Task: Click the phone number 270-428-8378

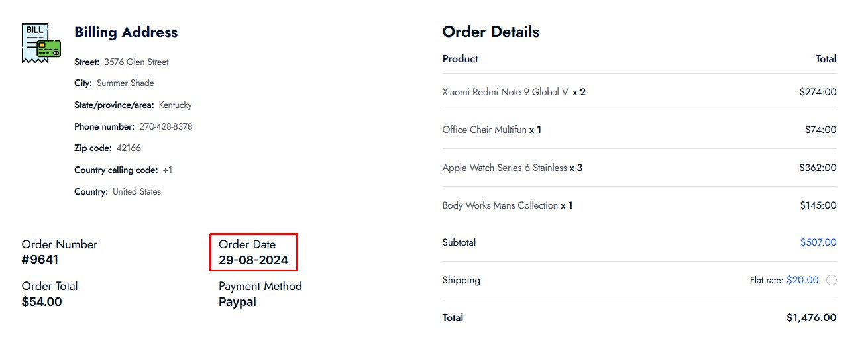Action: (166, 126)
